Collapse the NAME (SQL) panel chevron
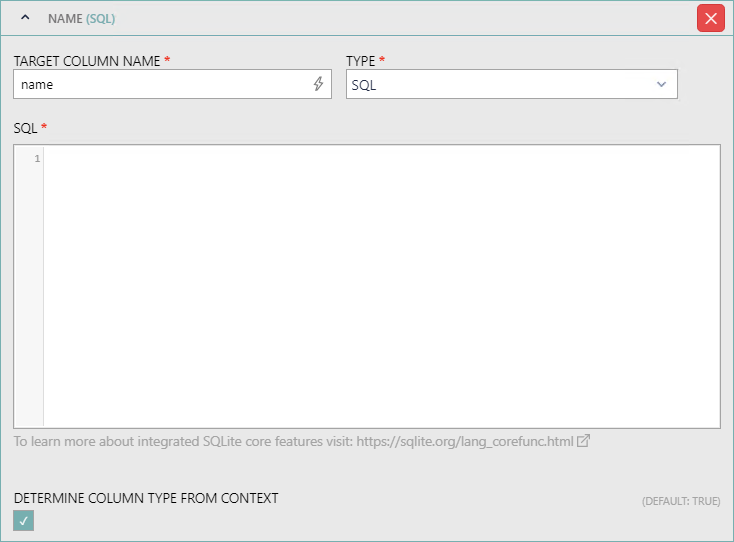Viewport: 734px width, 542px height. (x=26, y=18)
